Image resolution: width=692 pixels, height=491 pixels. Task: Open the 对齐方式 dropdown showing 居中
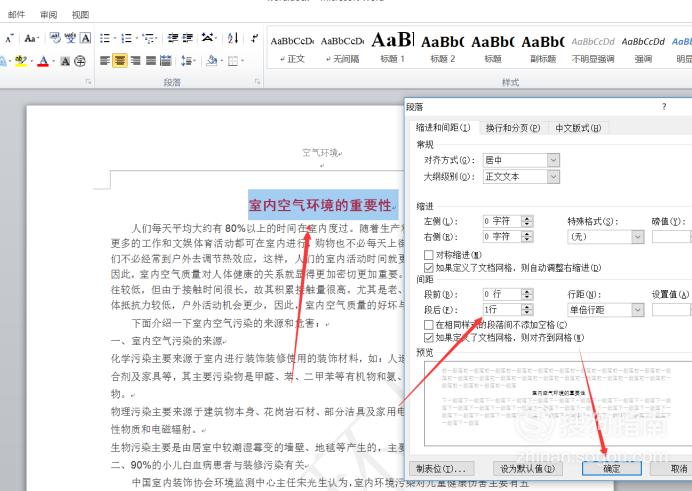click(x=553, y=160)
